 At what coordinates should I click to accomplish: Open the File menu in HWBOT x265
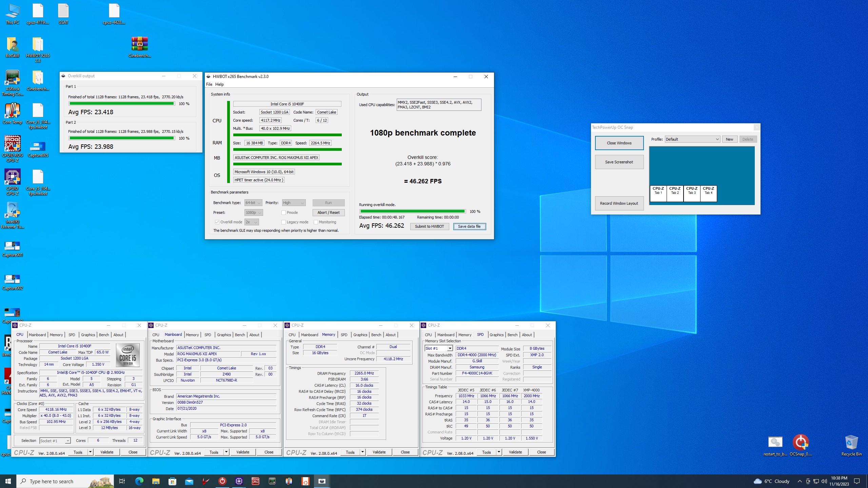tap(209, 84)
